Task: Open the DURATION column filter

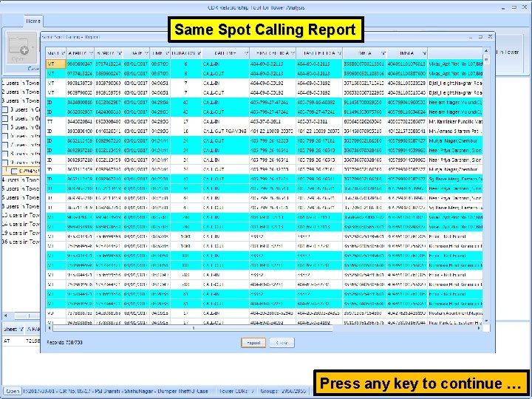Action: point(199,53)
